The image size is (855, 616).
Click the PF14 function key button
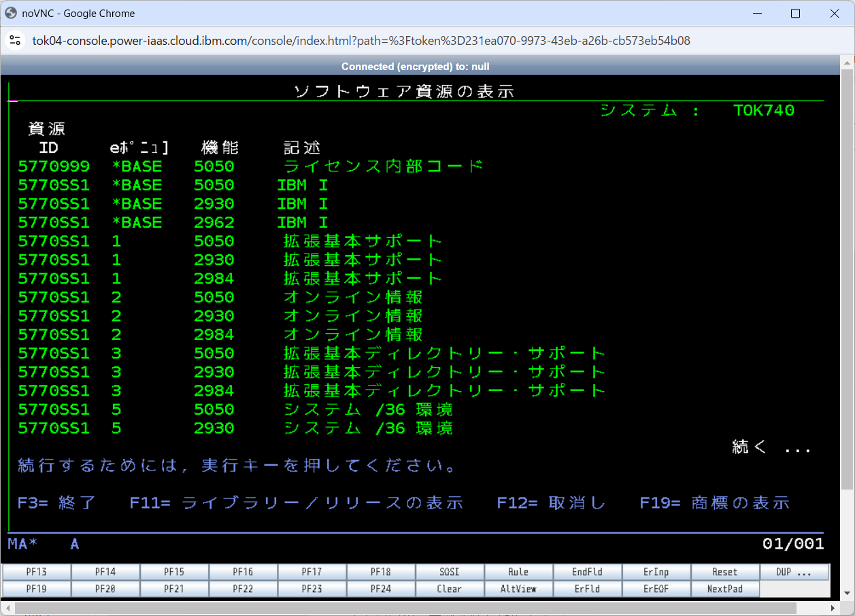click(x=105, y=572)
